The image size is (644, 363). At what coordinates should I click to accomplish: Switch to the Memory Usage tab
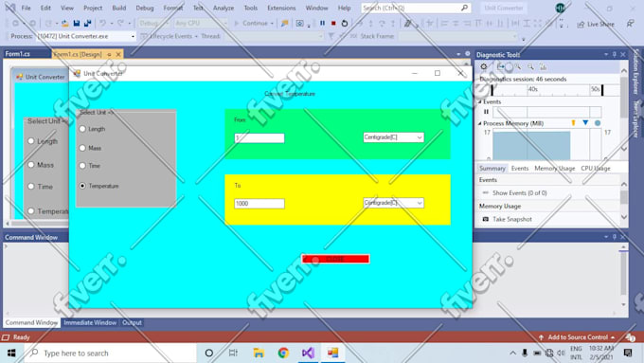(554, 168)
